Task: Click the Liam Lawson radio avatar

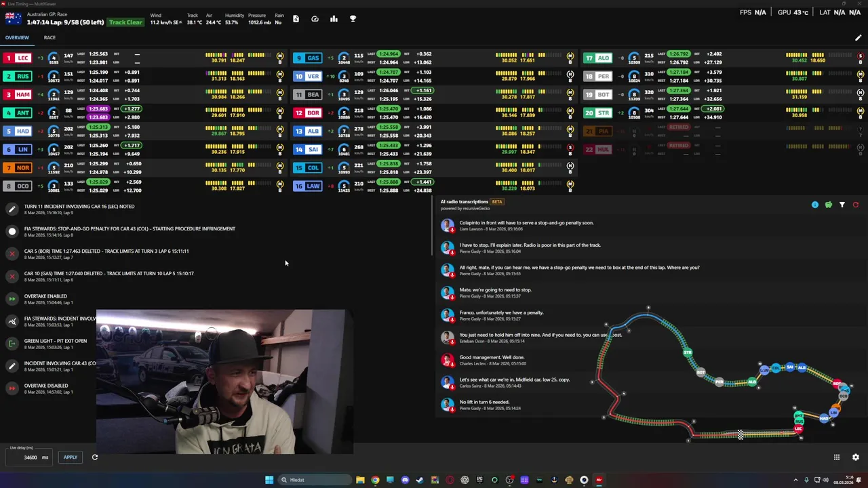Action: point(448,225)
